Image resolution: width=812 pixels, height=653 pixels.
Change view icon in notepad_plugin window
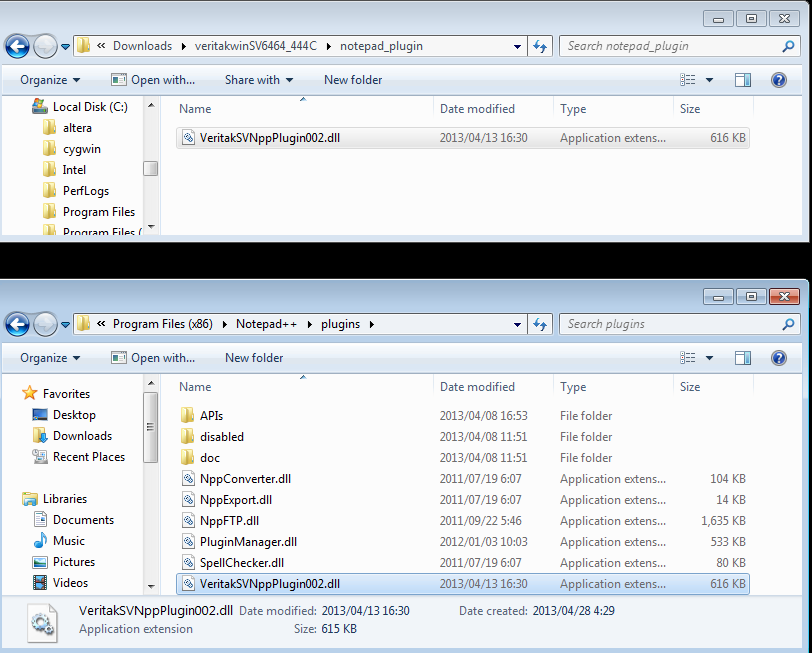[x=688, y=80]
